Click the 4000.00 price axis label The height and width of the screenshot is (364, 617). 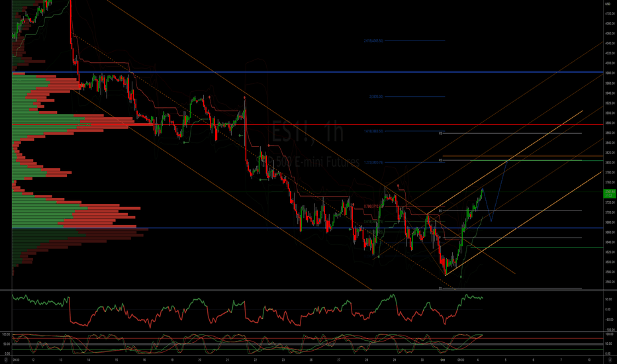610,63
